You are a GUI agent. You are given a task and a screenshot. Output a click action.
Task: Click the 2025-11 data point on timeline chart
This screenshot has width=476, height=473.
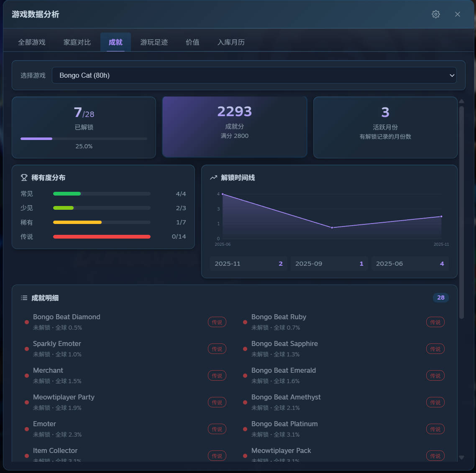441,216
